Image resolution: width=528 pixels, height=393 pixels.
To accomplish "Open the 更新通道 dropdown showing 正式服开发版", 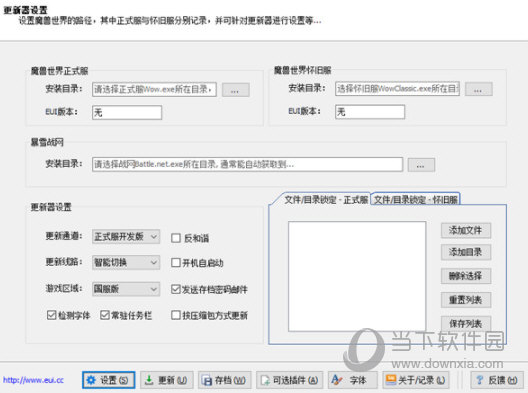I will 126,237.
